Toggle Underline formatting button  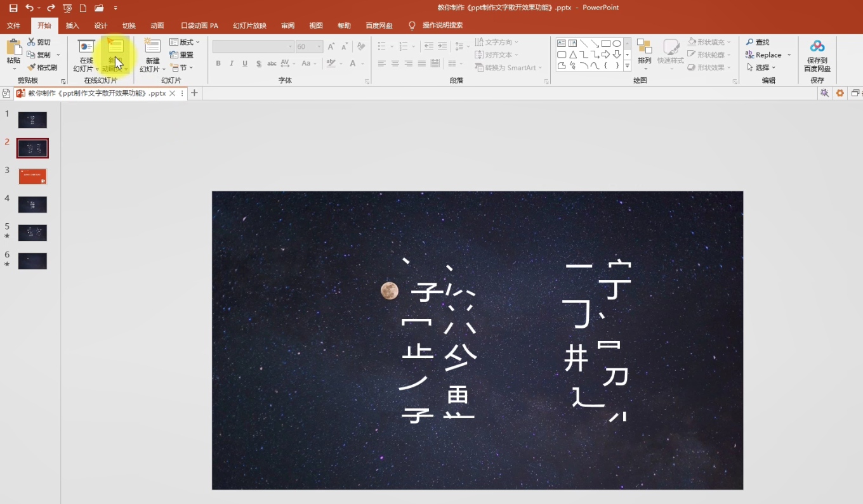click(245, 63)
